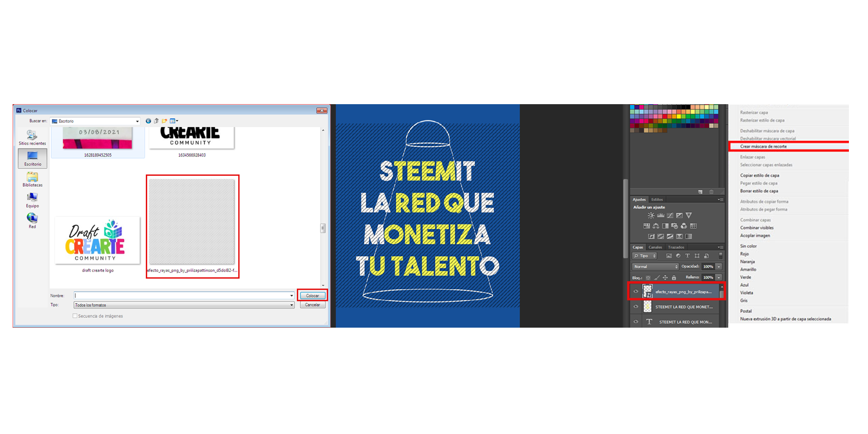Click the Cancelar button

coord(312,305)
